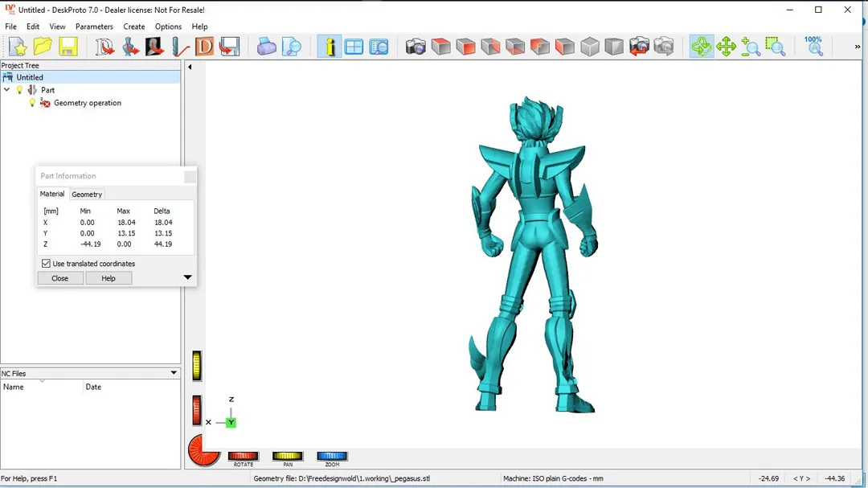Image resolution: width=868 pixels, height=488 pixels.
Task: Save project using the yellow floppy icon
Action: [68, 47]
